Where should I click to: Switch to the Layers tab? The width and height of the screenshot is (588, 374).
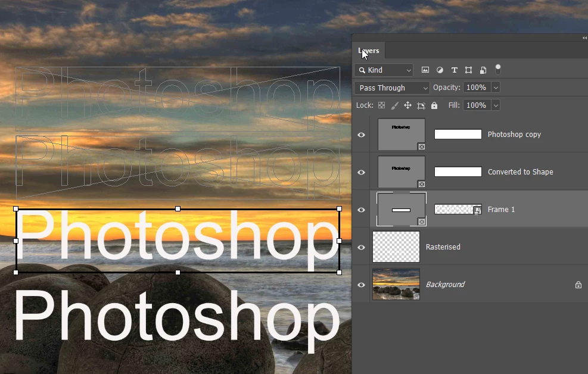[x=369, y=51]
